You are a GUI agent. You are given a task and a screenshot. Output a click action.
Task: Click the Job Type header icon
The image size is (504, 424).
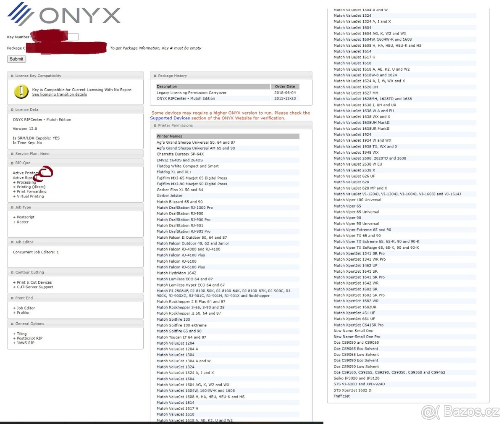[x=12, y=208]
